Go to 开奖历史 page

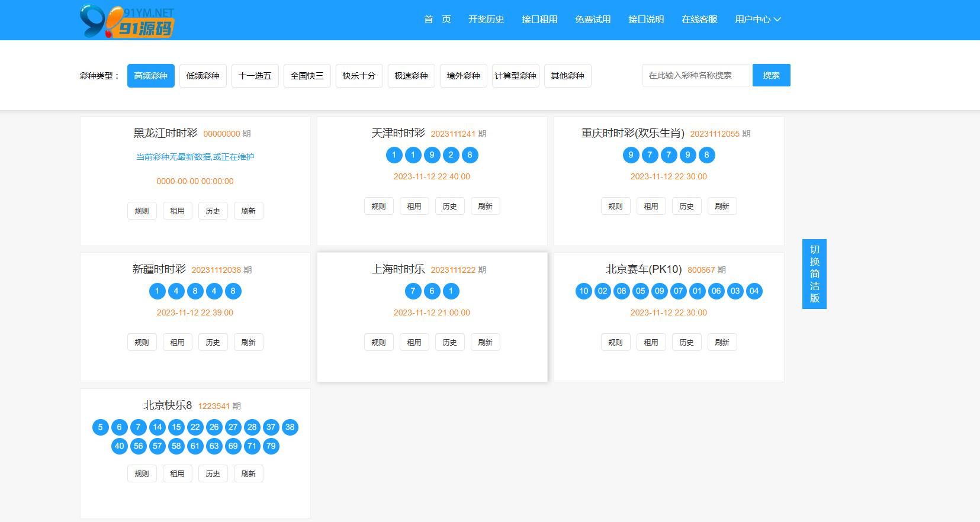click(x=486, y=20)
